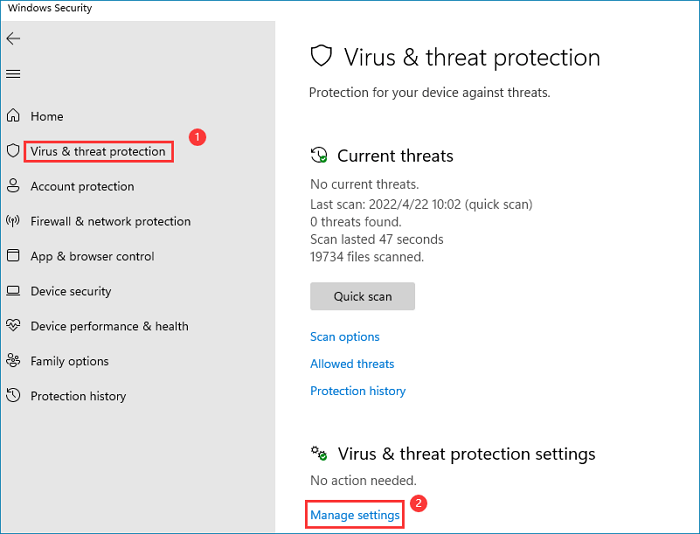Select Firewall & network protection item
The height and width of the screenshot is (534, 700).
[x=110, y=221]
